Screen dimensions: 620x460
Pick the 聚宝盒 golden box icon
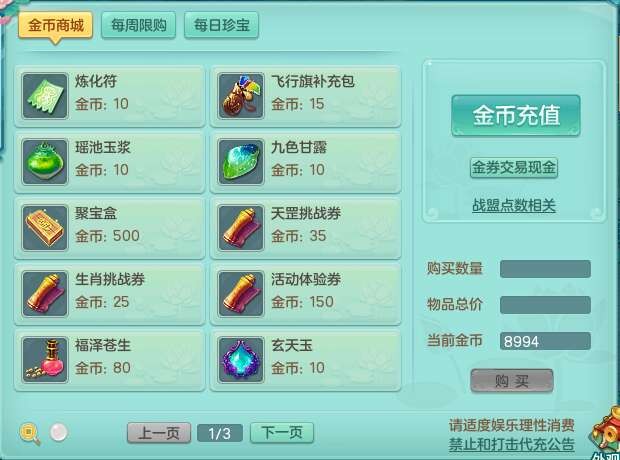45,228
